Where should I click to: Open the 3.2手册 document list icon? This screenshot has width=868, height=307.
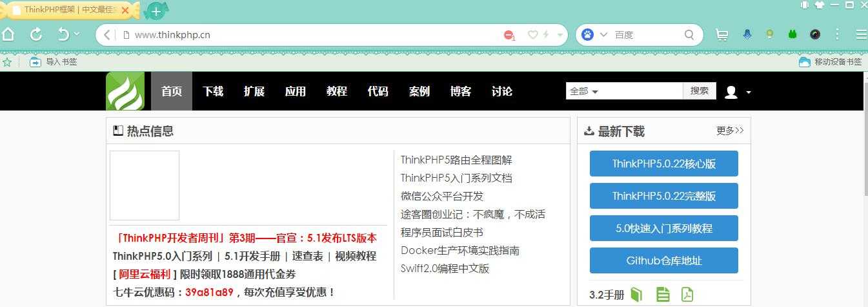pos(663,295)
